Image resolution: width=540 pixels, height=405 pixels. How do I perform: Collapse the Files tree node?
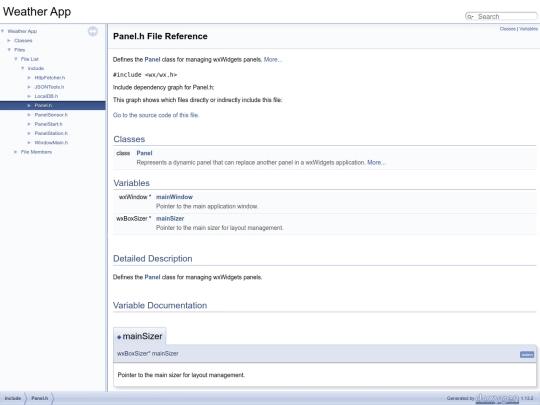click(x=9, y=50)
